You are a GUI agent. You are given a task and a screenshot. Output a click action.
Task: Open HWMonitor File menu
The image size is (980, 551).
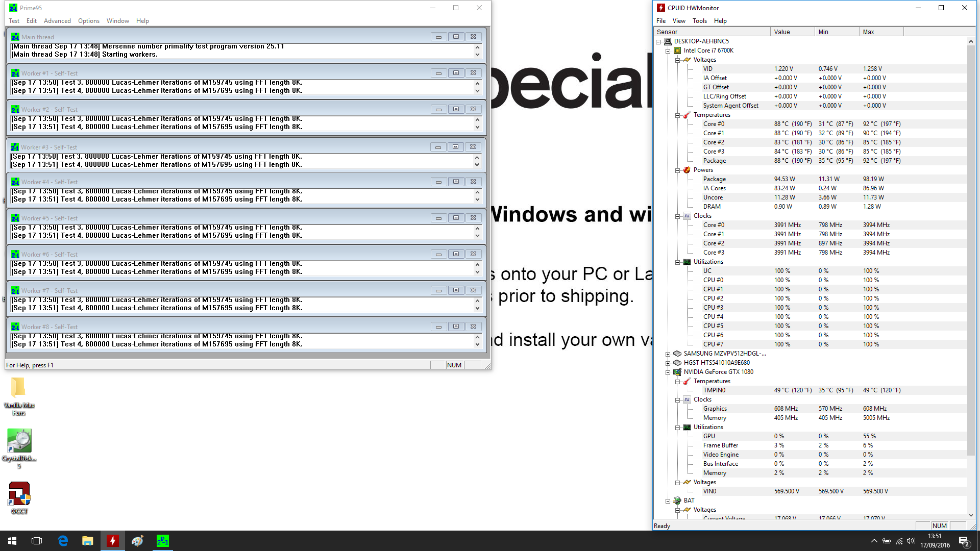tap(661, 21)
